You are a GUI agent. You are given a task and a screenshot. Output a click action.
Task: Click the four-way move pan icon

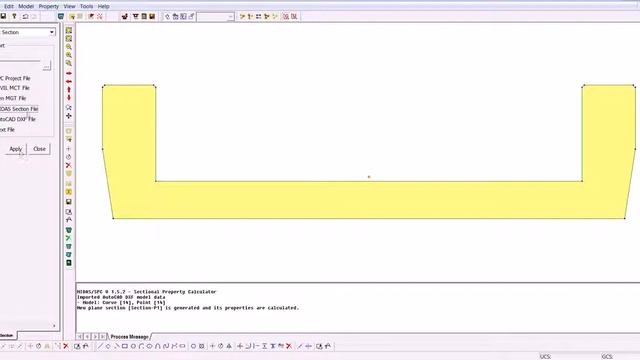(x=69, y=116)
